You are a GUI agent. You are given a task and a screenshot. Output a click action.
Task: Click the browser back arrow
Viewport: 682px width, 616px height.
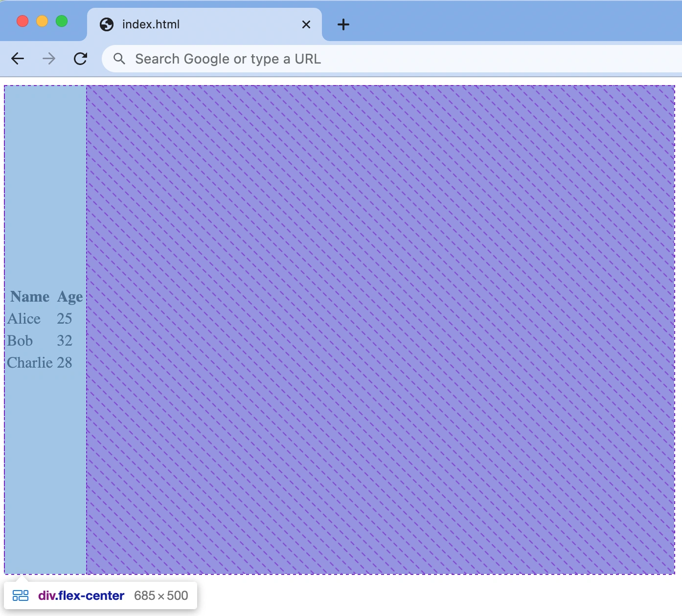(x=18, y=58)
